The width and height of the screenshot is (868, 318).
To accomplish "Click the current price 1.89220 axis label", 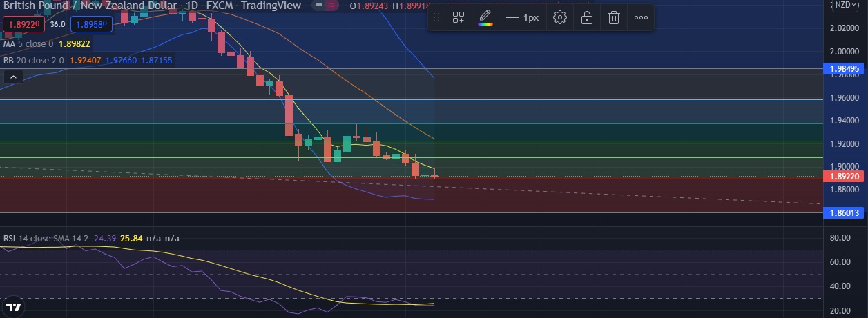I will [x=845, y=177].
